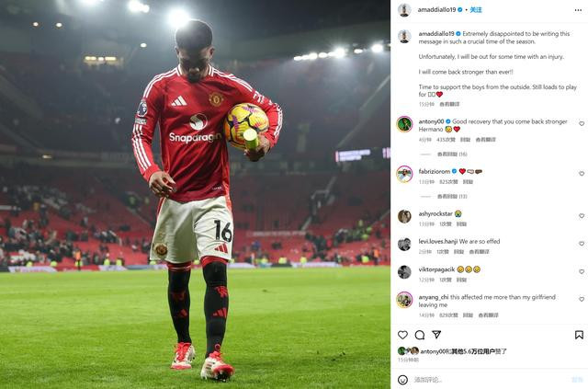588x389 pixels.
Task: Open the three-dot more options menu
Action: (x=578, y=10)
